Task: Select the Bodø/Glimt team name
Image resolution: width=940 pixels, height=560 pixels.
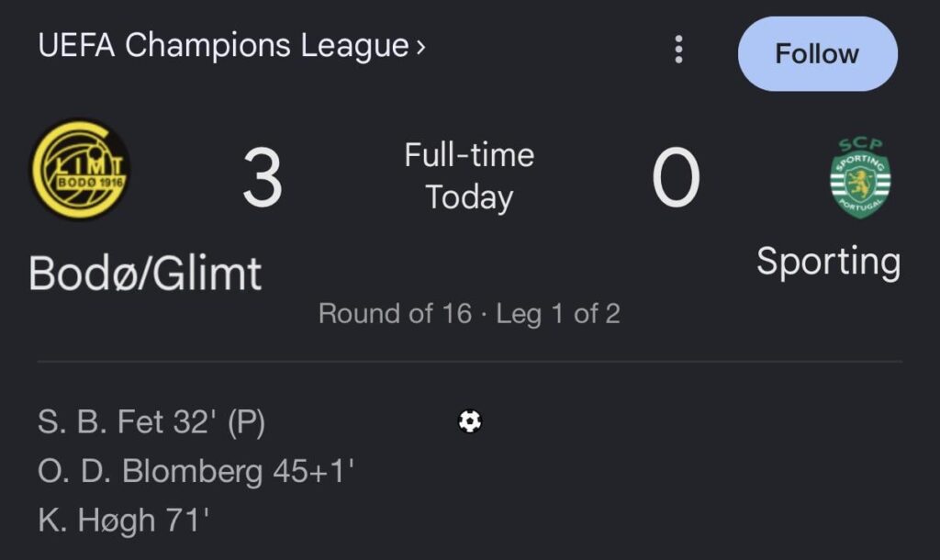Action: (x=145, y=272)
